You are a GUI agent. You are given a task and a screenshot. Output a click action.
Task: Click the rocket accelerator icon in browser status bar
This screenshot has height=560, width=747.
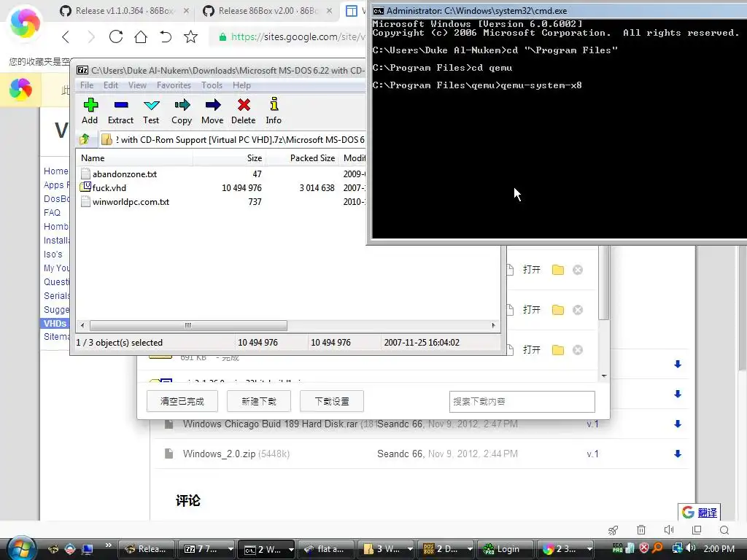click(x=613, y=530)
